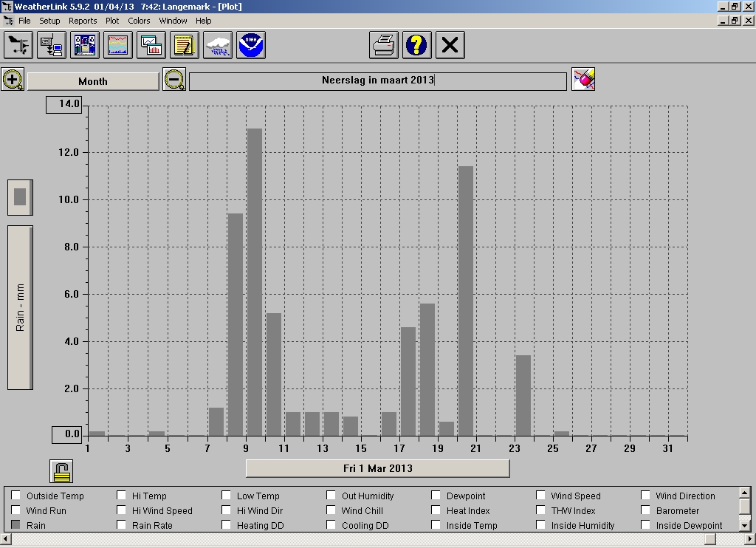
Task: Click the Month time span button
Action: click(x=93, y=81)
